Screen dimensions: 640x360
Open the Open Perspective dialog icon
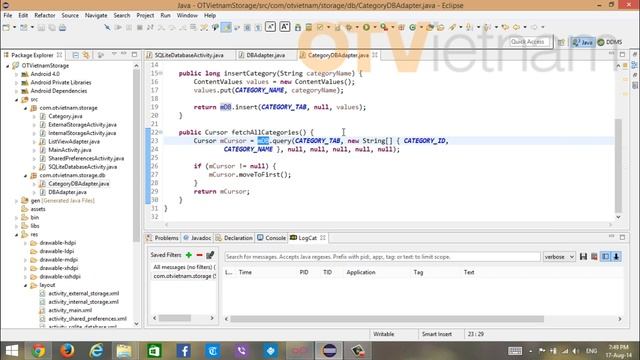point(561,42)
